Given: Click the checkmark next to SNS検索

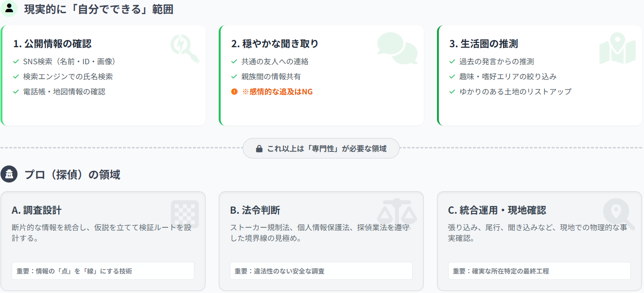Looking at the screenshot, I should pos(16,62).
